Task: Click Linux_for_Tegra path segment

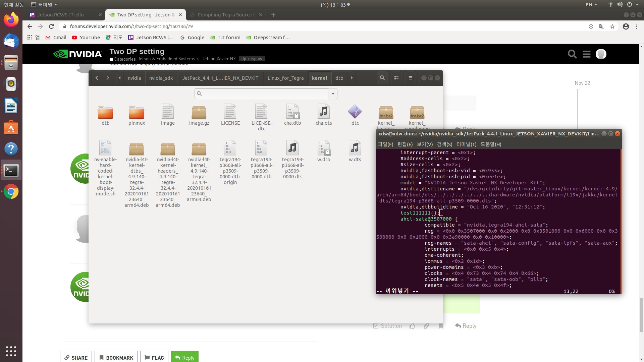Action: pyautogui.click(x=285, y=78)
